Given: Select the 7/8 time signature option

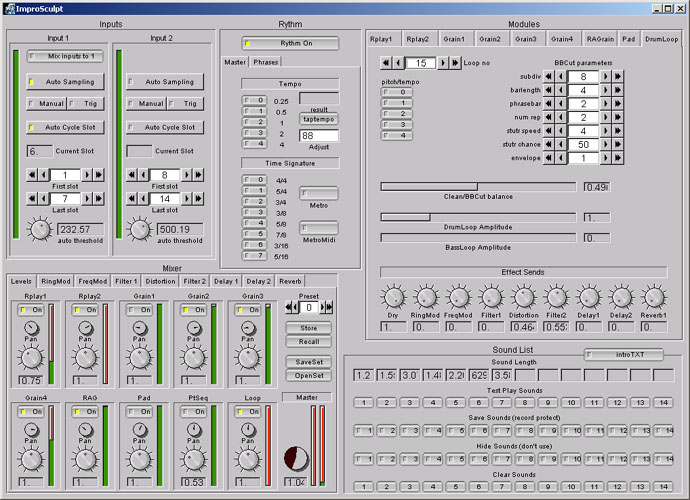Looking at the screenshot, I should click(254, 234).
